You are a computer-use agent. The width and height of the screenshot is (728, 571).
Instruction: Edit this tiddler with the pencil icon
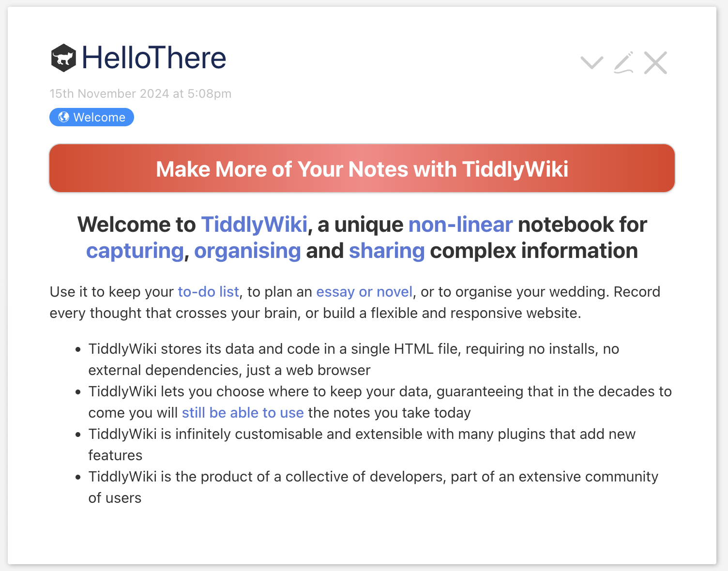point(623,63)
